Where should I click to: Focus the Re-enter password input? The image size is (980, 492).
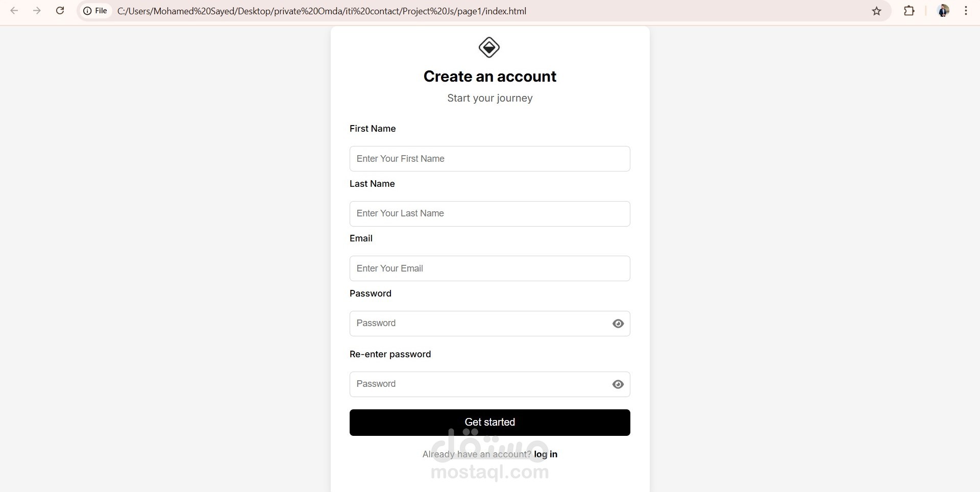pos(480,384)
